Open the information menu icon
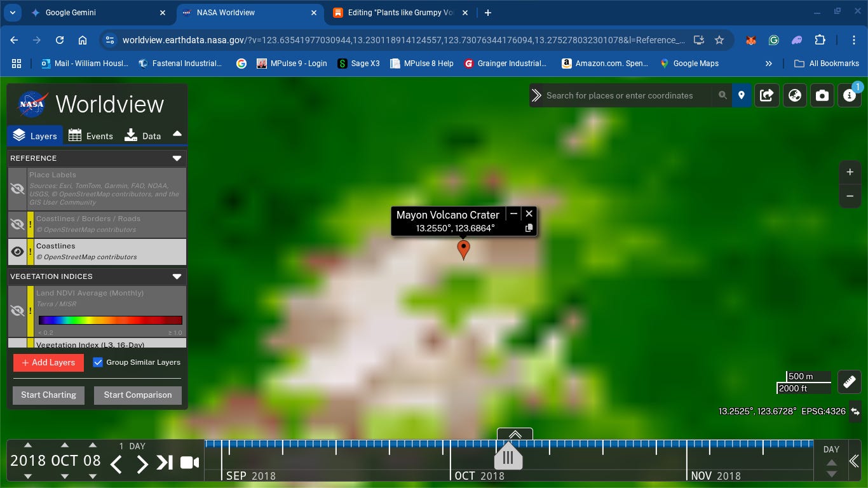Screen dimensions: 868x488 [850, 95]
